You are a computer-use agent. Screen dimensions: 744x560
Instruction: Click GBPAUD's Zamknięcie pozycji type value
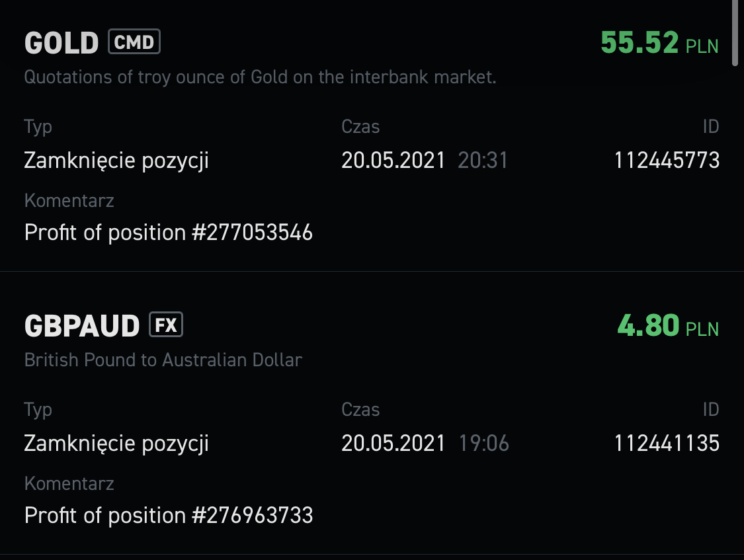pos(116,444)
